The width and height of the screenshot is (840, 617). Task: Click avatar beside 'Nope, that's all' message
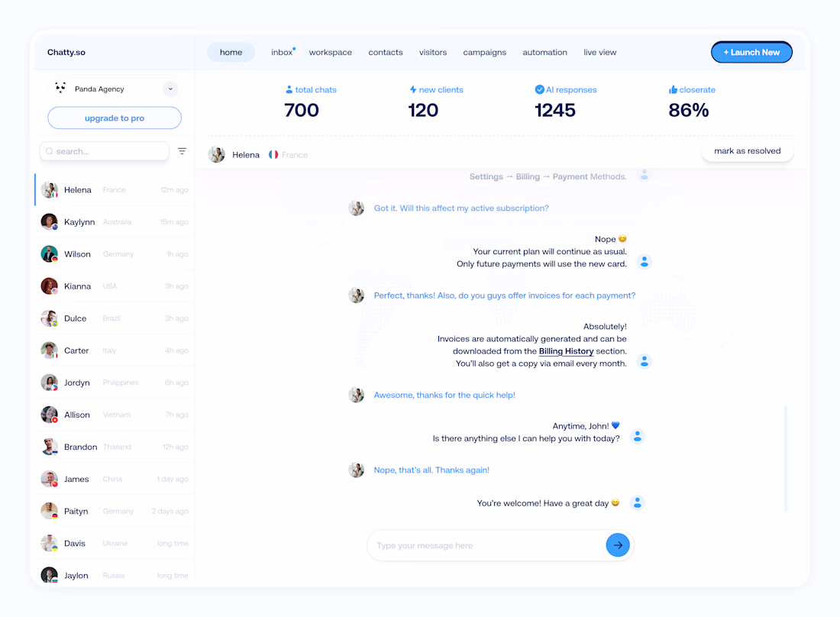(357, 470)
